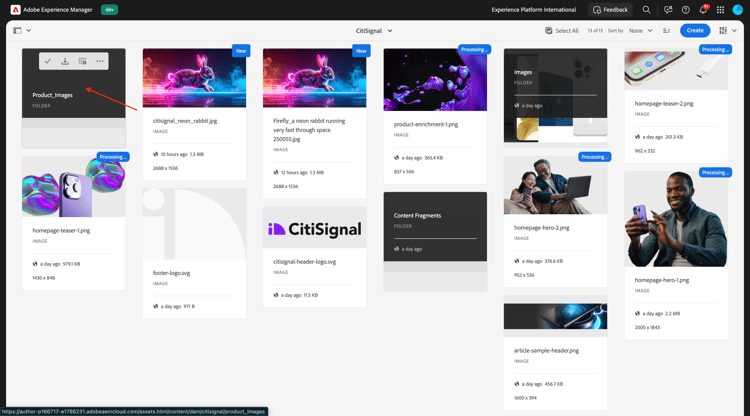Open the citisignal_neon_rabbit.jpg thumbnail
Image resolution: width=750 pixels, height=416 pixels.
pyautogui.click(x=194, y=77)
